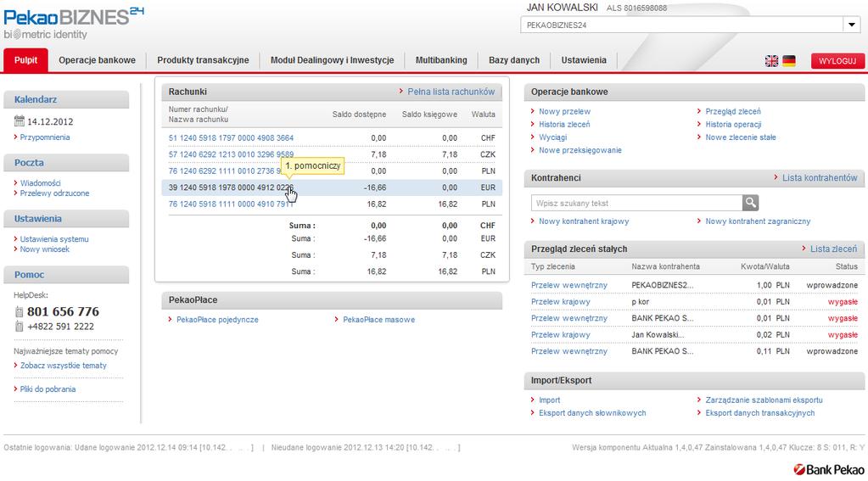The height and width of the screenshot is (481, 868).
Task: Open Eksport danych słownikowych link
Action: pos(592,413)
